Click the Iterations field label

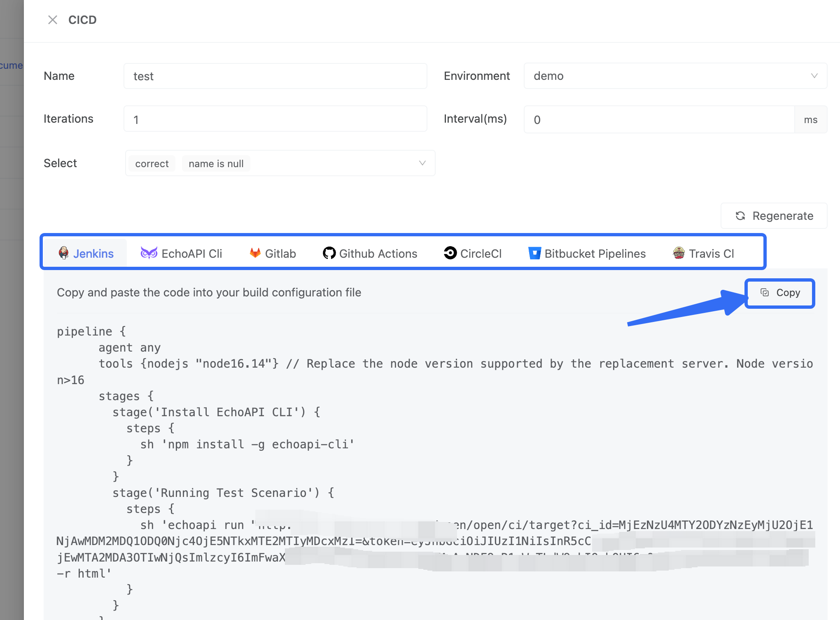[68, 119]
